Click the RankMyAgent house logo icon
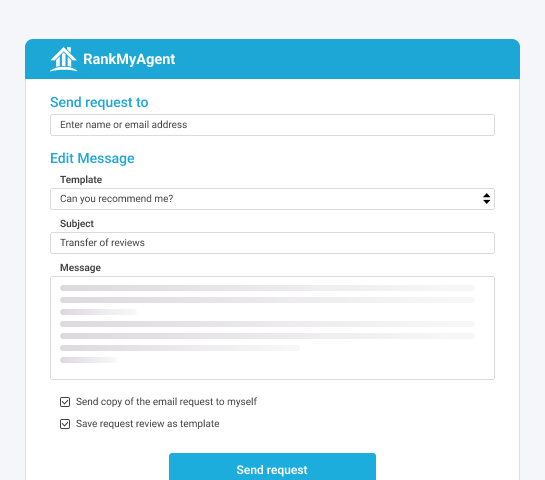 click(x=63, y=59)
